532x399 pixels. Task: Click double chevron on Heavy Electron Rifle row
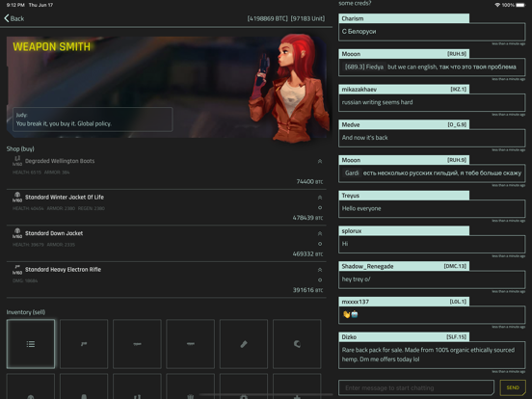[x=320, y=270]
